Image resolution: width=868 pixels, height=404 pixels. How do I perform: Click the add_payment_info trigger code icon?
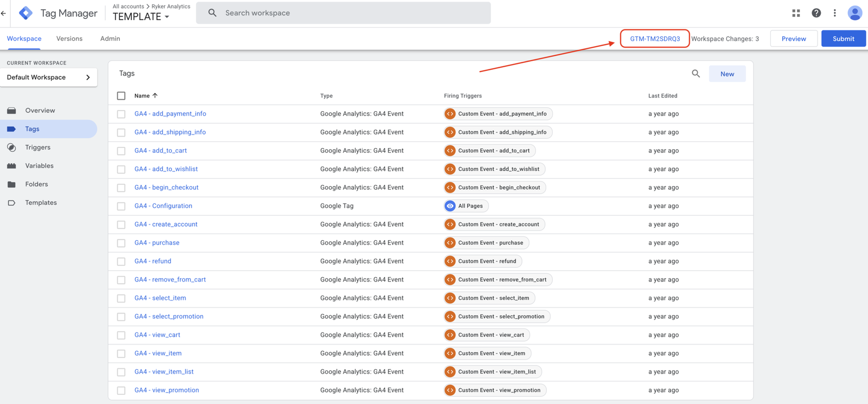tap(450, 114)
